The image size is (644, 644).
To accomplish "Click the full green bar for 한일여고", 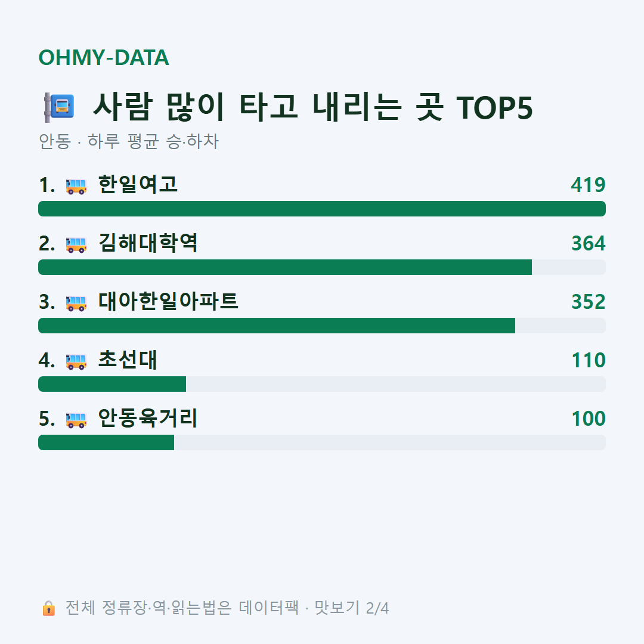I will [322, 209].
